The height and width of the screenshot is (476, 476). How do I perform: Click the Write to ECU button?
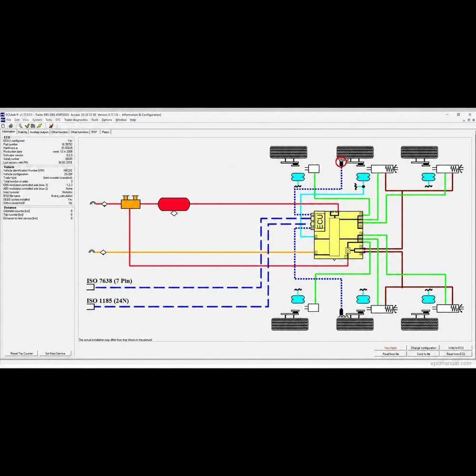456,348
